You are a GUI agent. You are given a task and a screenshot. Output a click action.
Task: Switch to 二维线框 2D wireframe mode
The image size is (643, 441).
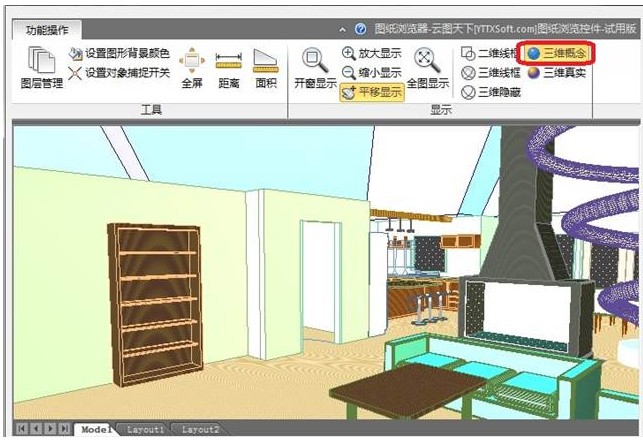point(490,53)
